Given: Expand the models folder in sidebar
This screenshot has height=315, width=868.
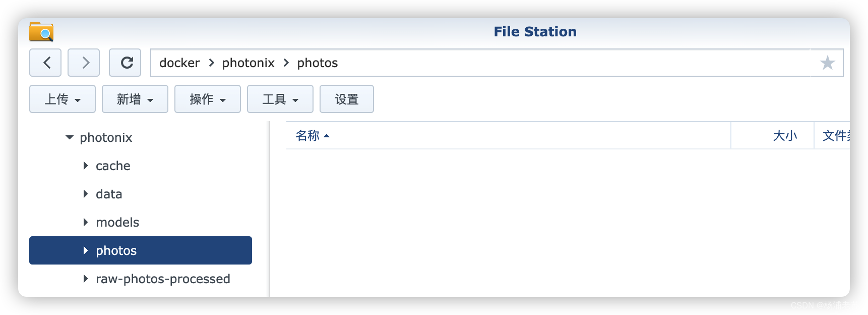Looking at the screenshot, I should (x=85, y=222).
